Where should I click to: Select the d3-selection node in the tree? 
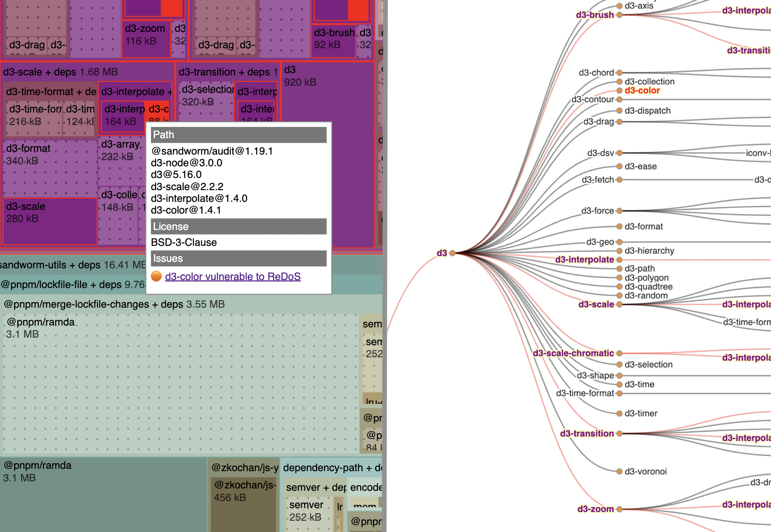pyautogui.click(x=619, y=364)
